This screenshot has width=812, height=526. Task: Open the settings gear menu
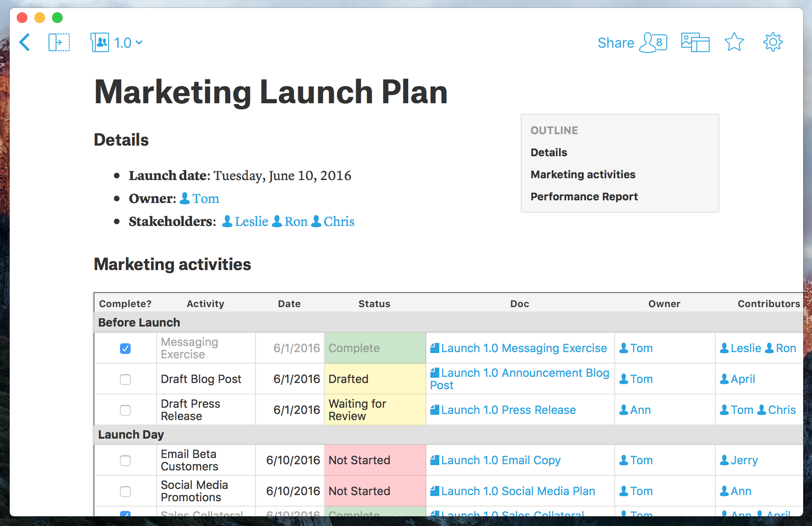773,42
